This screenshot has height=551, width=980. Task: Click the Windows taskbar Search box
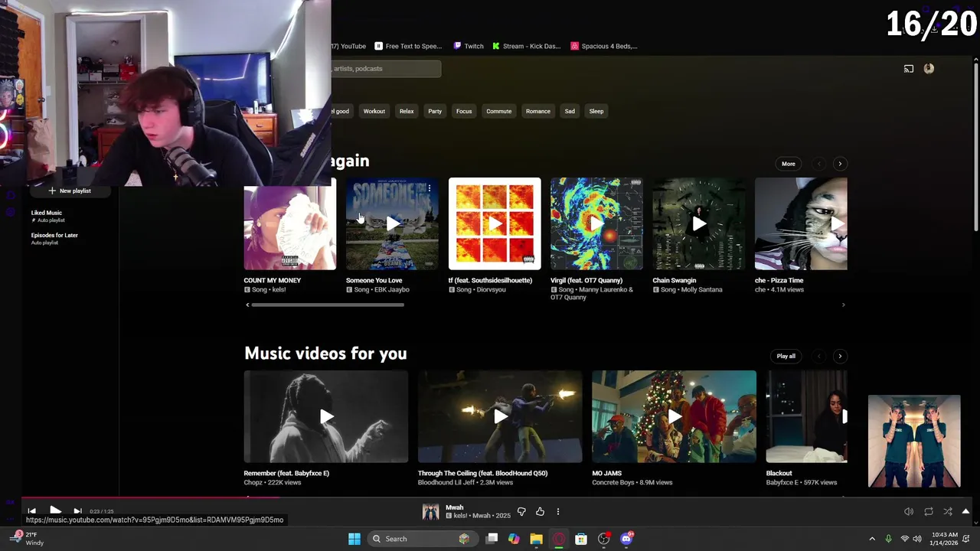422,539
